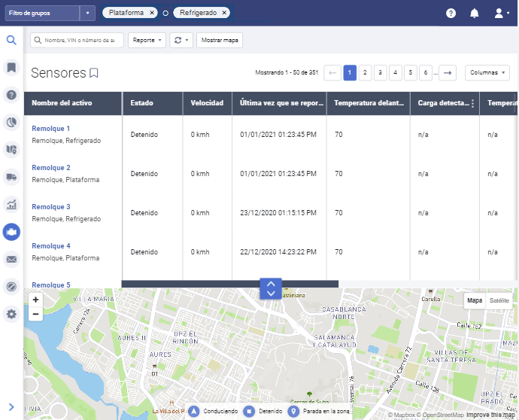Switch map to Mapa view
519x420 pixels.
(x=475, y=300)
